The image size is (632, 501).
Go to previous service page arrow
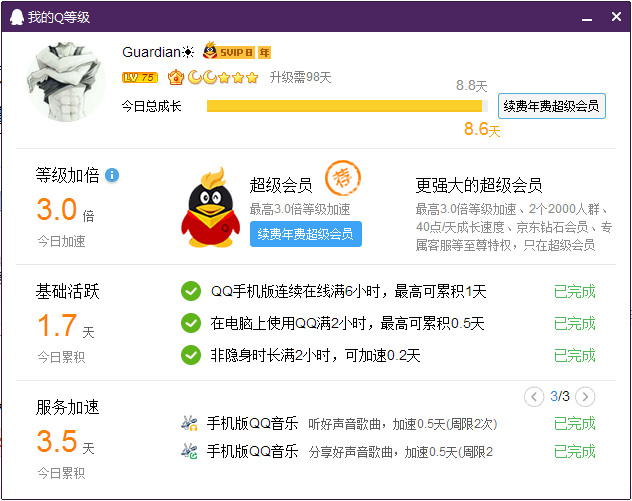[x=534, y=397]
